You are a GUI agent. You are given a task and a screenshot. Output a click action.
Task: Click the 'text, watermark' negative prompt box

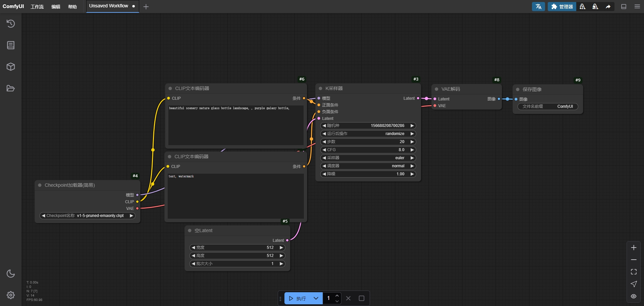point(236,196)
